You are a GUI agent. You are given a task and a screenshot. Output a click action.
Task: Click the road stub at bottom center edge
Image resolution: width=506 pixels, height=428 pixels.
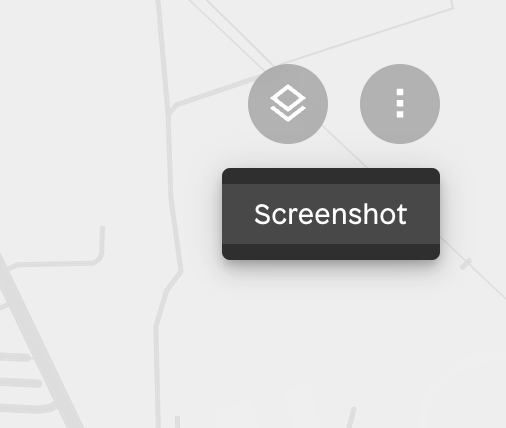coord(177,422)
